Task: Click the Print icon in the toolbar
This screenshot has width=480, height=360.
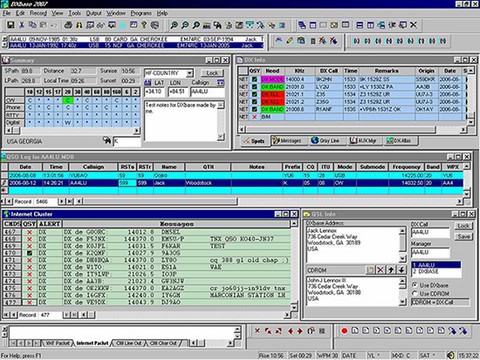Action: point(68,25)
